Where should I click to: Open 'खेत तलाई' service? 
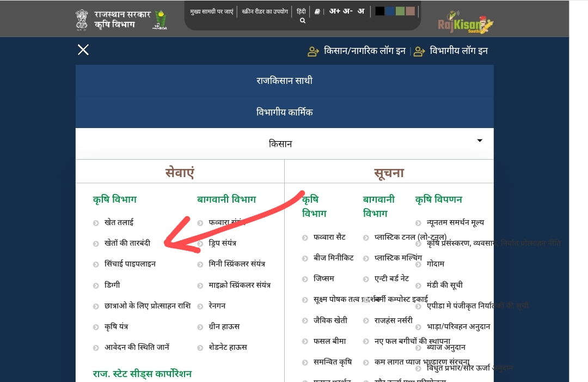point(119,222)
